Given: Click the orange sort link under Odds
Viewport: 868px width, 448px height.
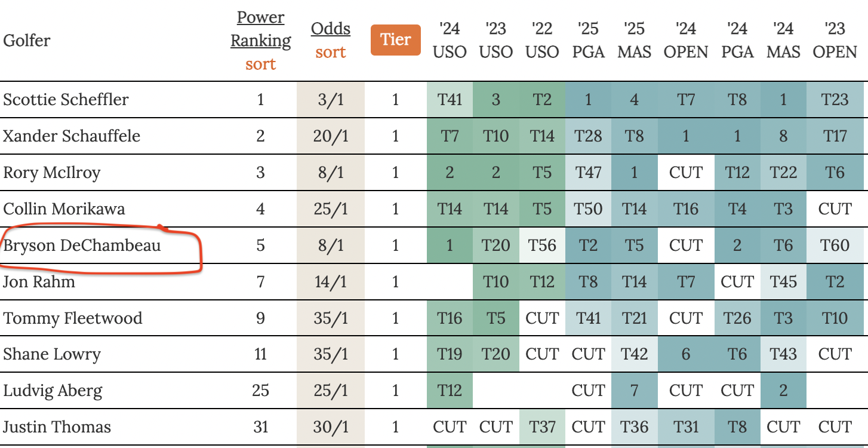Looking at the screenshot, I should point(330,52).
